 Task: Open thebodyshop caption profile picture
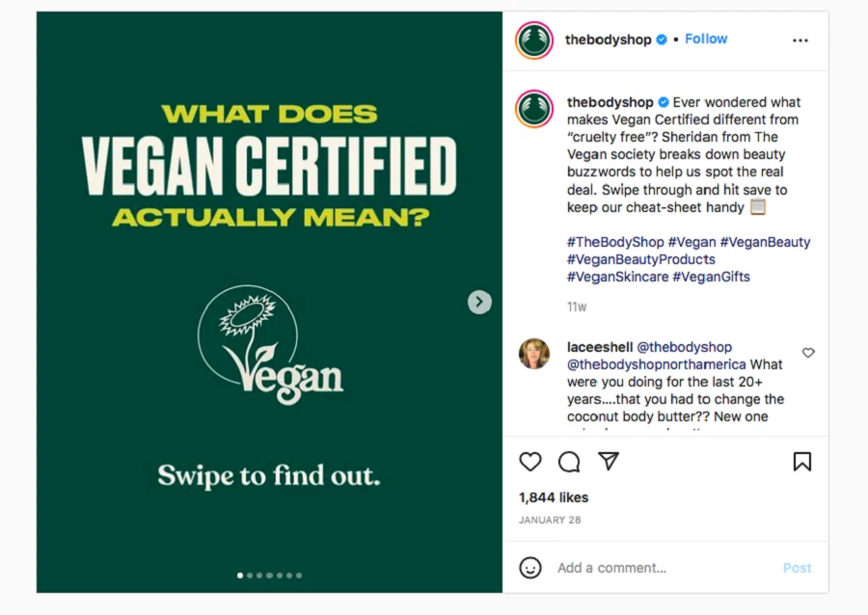534,109
